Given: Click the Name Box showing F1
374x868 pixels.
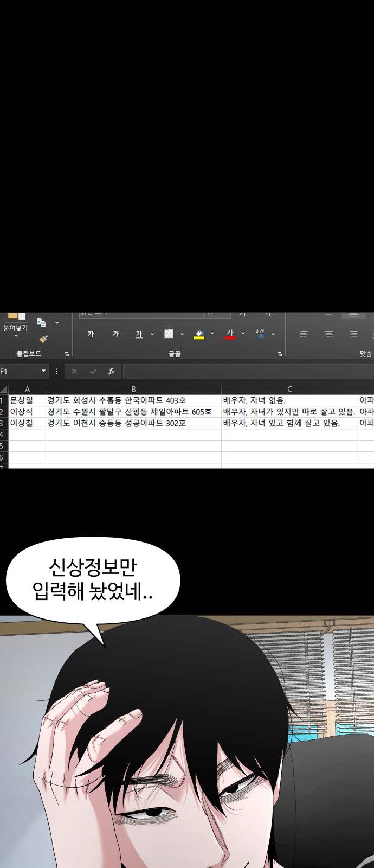Looking at the screenshot, I should point(20,372).
